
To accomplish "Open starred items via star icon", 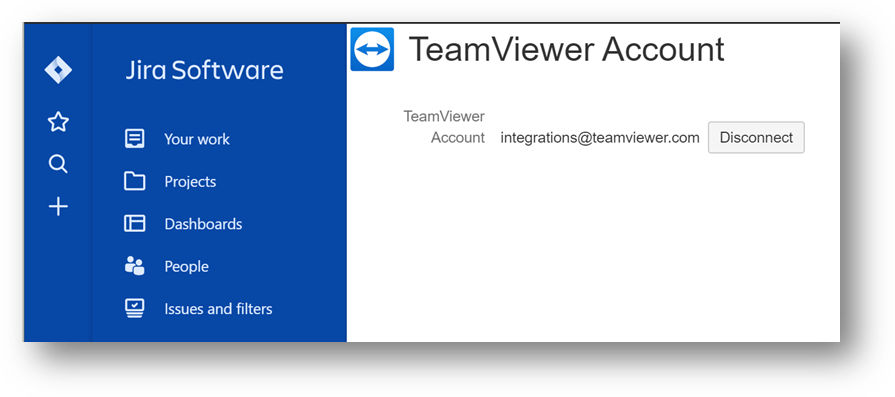I will click(x=58, y=121).
